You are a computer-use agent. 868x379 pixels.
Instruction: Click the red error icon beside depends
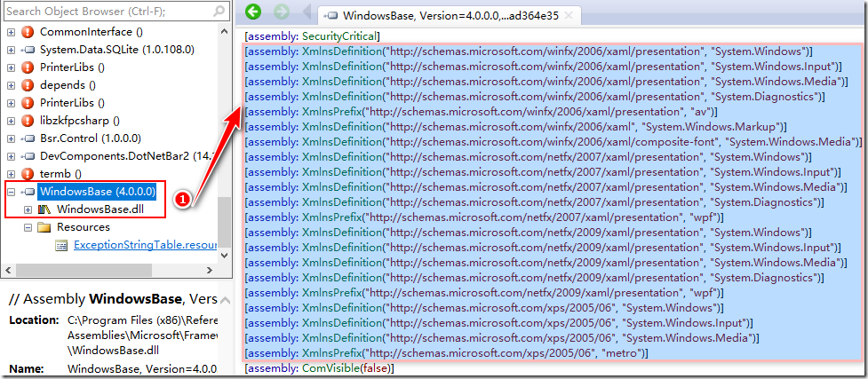[28, 85]
